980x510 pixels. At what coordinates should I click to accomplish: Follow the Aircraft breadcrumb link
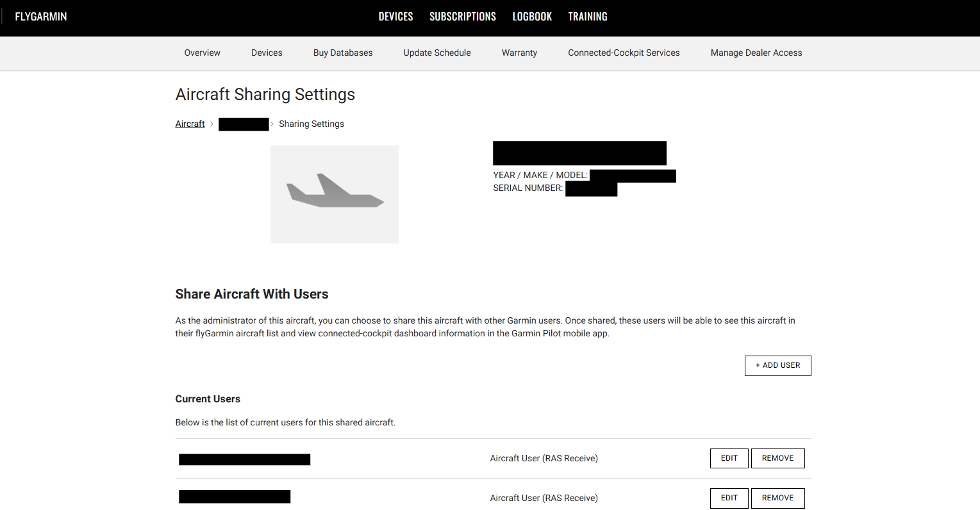(x=190, y=124)
